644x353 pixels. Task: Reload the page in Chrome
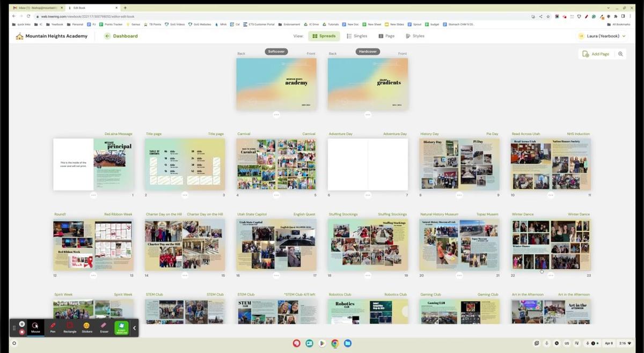tap(29, 17)
